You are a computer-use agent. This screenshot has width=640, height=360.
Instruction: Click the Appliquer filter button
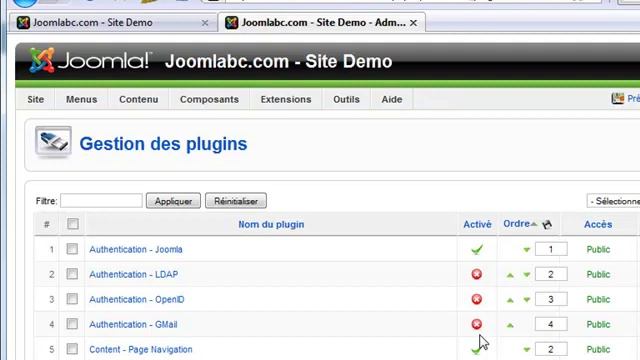pyautogui.click(x=173, y=201)
